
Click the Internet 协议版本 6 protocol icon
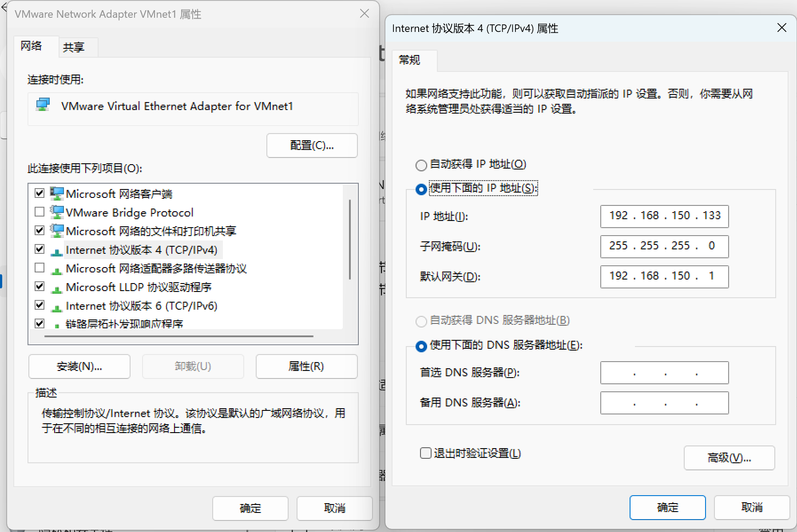56,307
